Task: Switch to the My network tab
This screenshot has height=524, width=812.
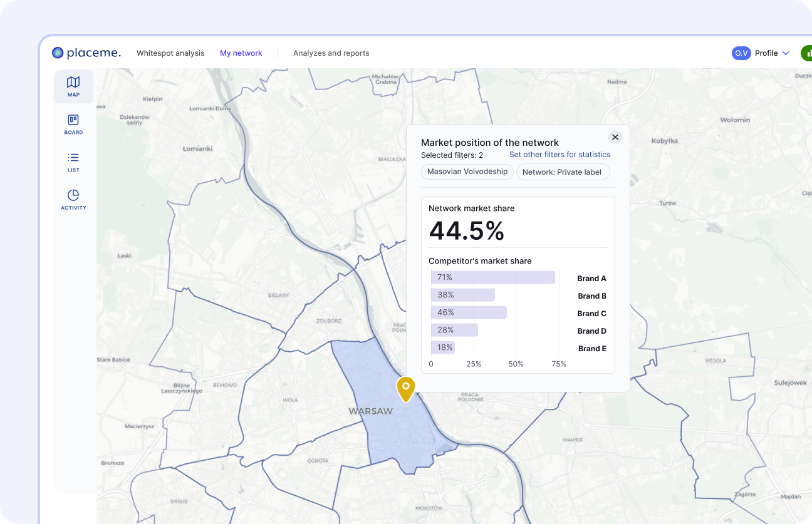Action: point(241,53)
